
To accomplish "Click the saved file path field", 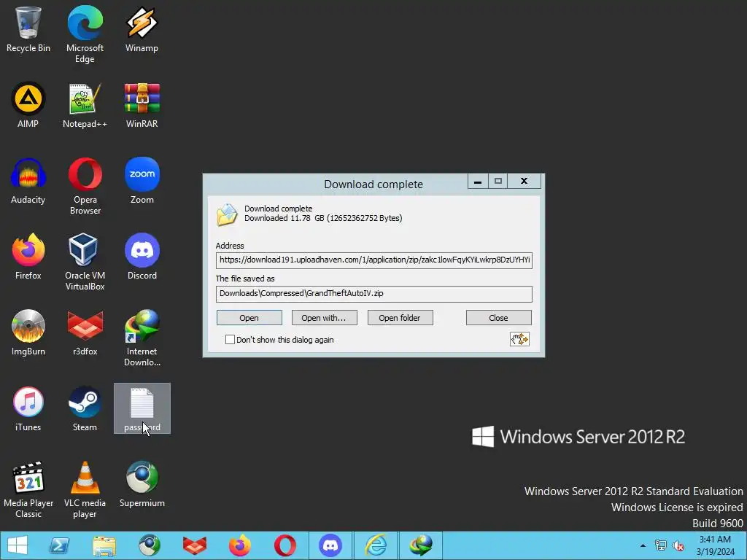I will coord(374,294).
